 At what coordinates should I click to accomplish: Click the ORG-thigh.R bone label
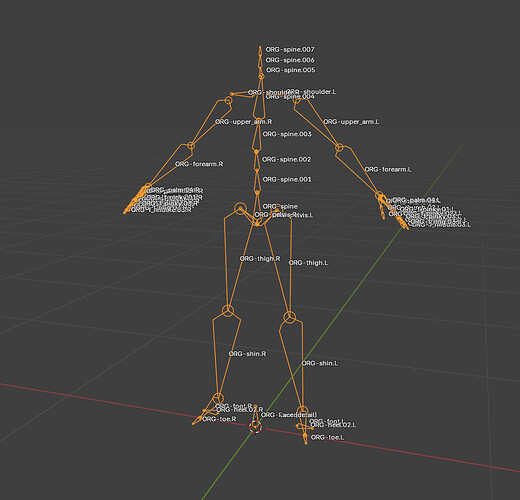click(260, 259)
